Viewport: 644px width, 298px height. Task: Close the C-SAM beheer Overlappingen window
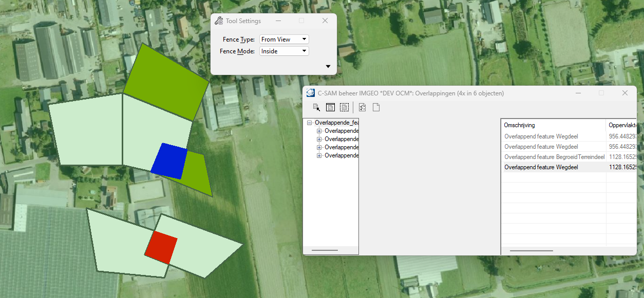(625, 93)
